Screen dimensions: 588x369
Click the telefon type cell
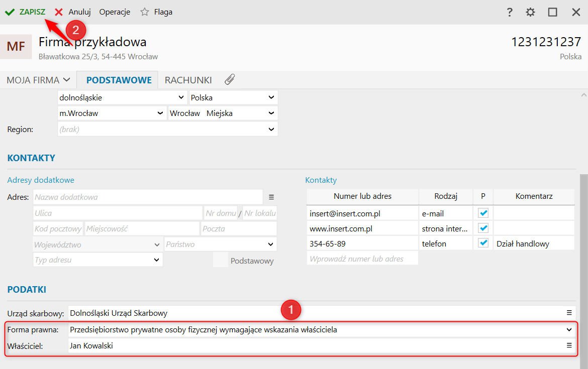[446, 243]
